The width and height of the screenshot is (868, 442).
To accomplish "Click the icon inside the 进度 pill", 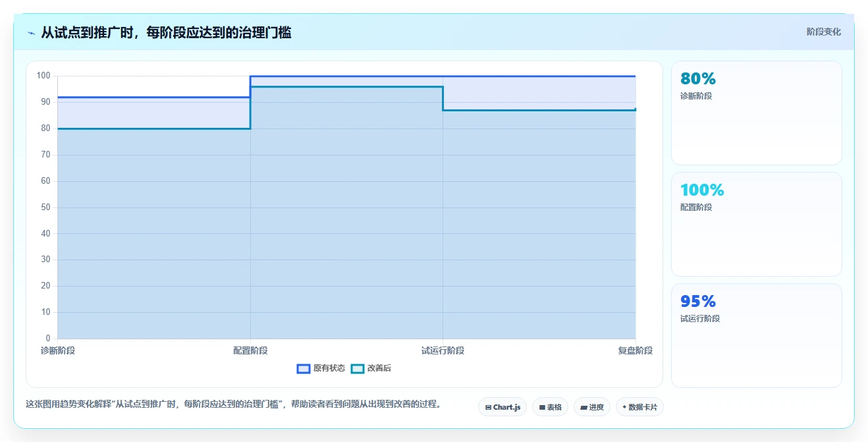I will coord(583,407).
